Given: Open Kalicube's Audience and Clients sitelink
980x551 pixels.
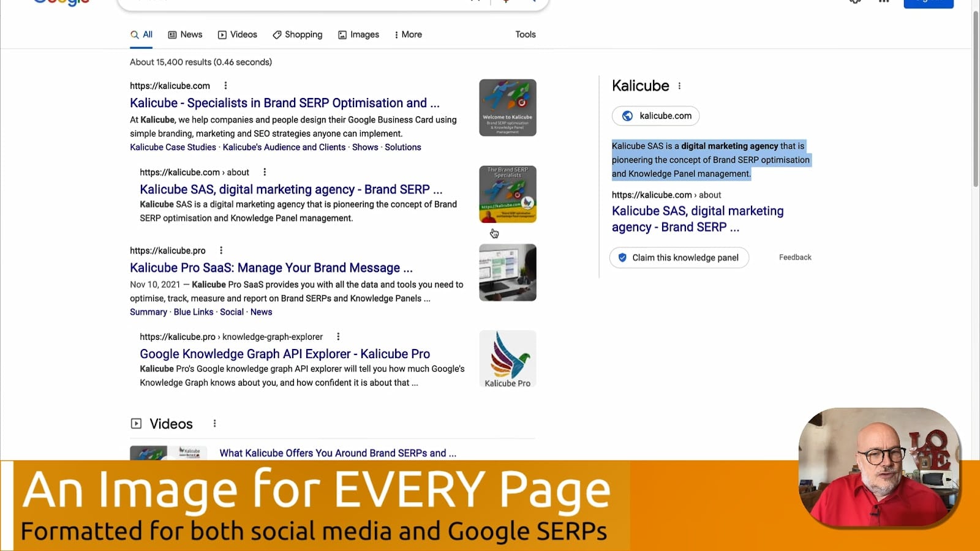Looking at the screenshot, I should [x=284, y=148].
